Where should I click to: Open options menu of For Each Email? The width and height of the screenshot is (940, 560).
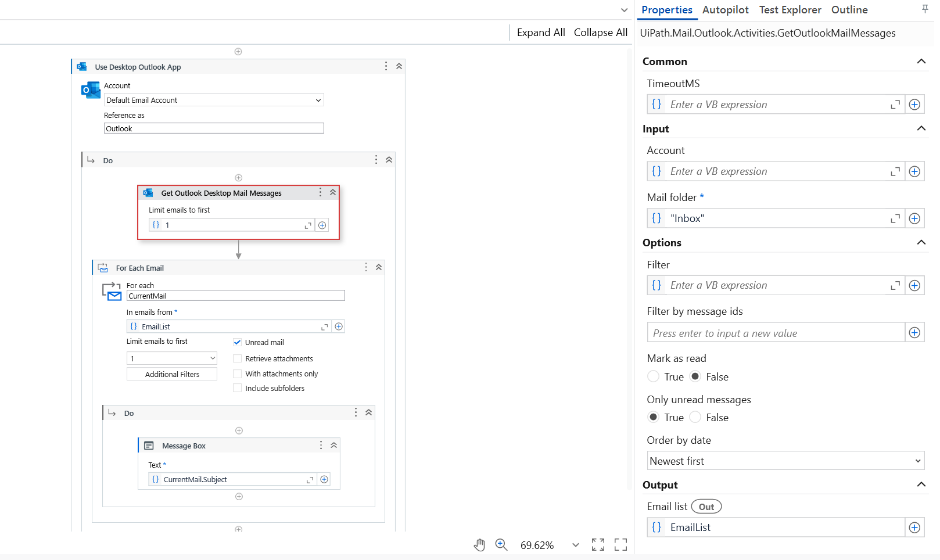click(365, 267)
